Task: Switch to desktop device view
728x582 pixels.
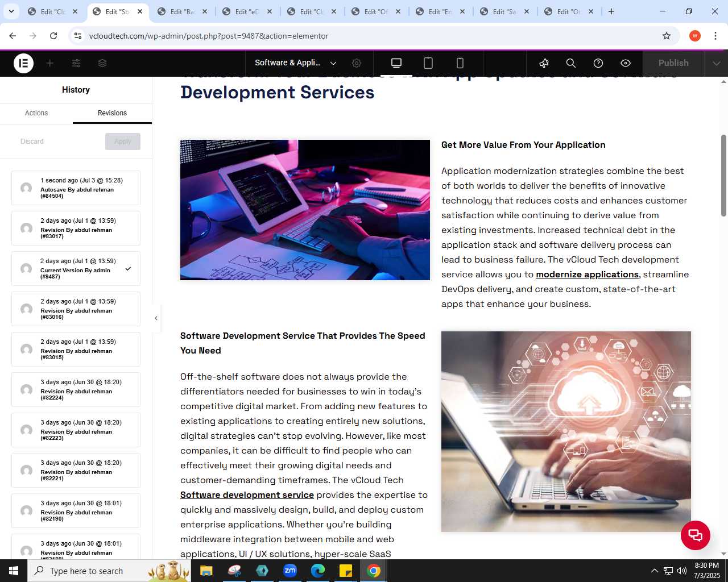Action: (x=396, y=63)
